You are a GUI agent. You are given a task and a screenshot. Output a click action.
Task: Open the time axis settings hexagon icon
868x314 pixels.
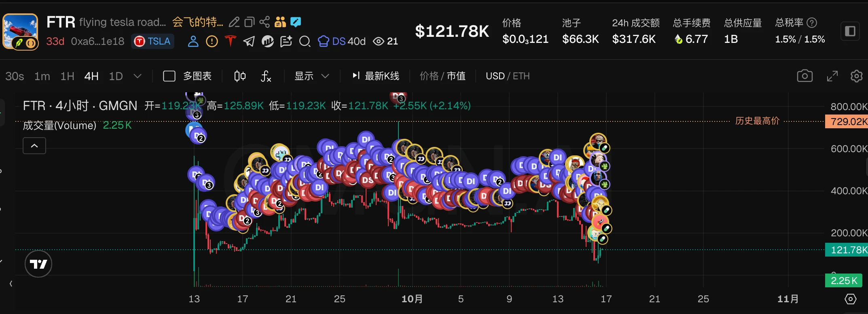[x=851, y=299]
